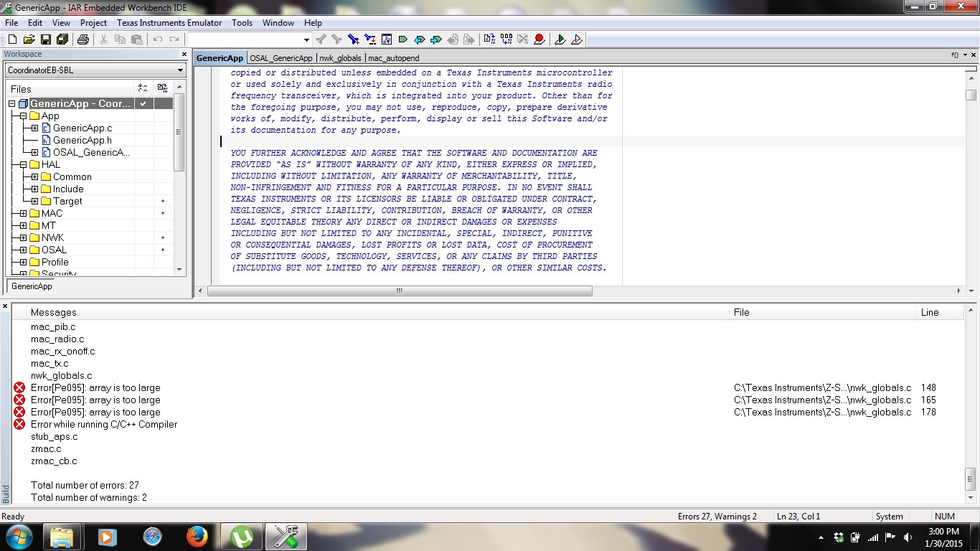Open Windows Explorer from the taskbar
Viewport: 980px width, 551px height.
(62, 536)
